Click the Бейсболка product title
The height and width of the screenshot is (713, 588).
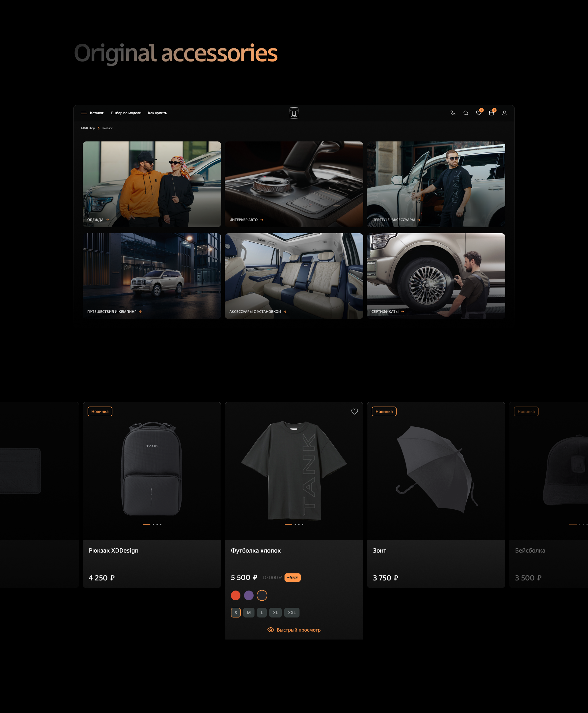point(530,550)
